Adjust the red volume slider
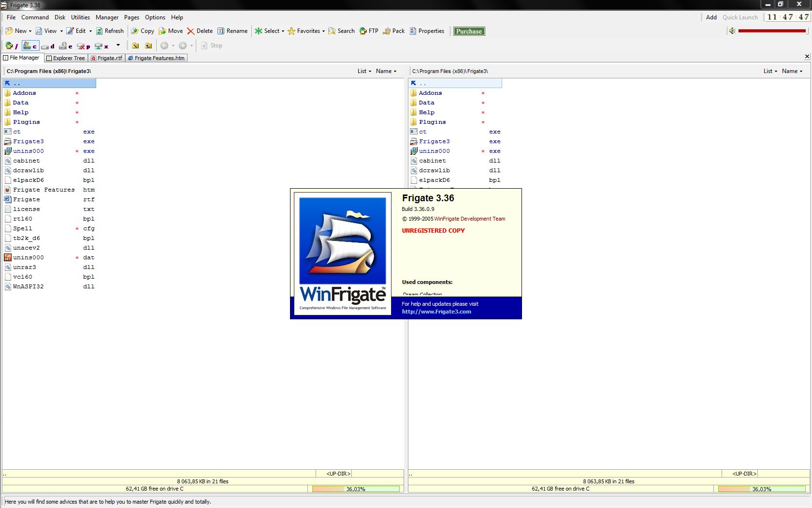Screen dimensions: 812x508 tap(772, 31)
